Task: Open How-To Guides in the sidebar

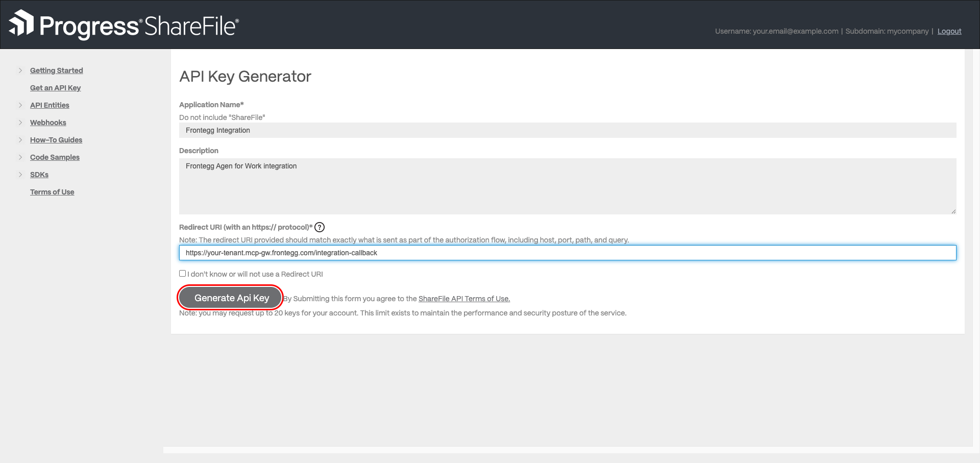Action: [x=56, y=140]
